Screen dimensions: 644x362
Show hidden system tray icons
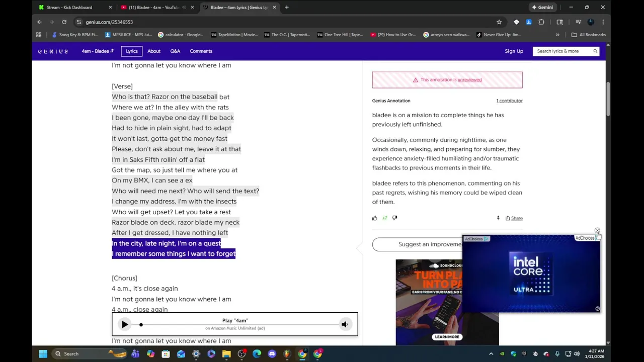tap(491, 354)
